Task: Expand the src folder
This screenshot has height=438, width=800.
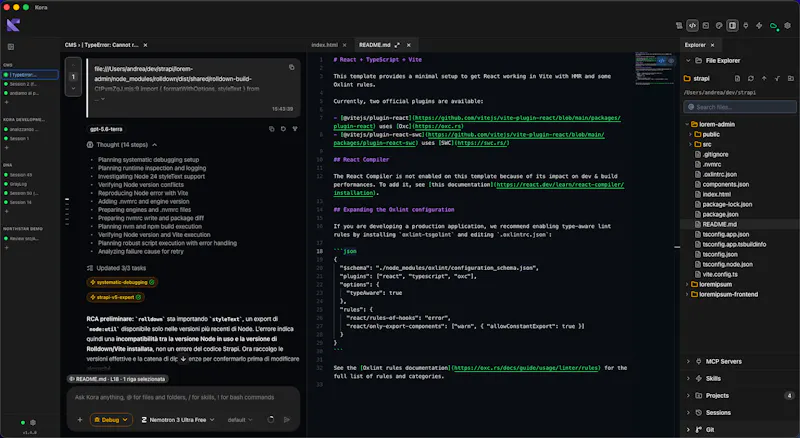Action: click(690, 144)
